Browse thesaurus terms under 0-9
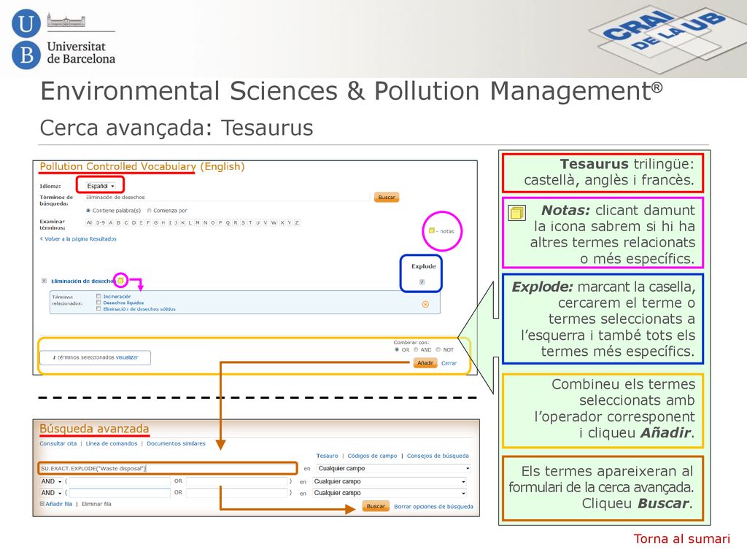747x560 pixels. (100, 223)
